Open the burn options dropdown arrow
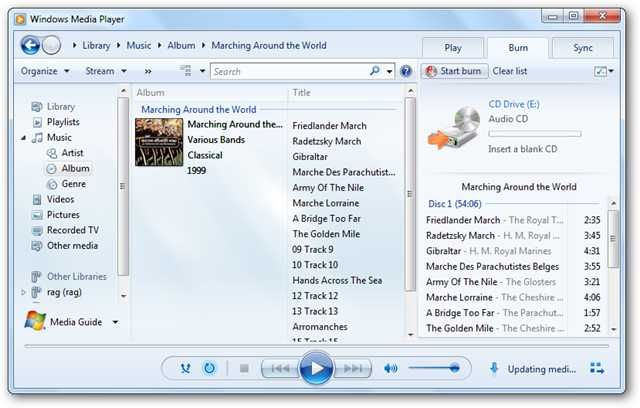 click(x=611, y=71)
